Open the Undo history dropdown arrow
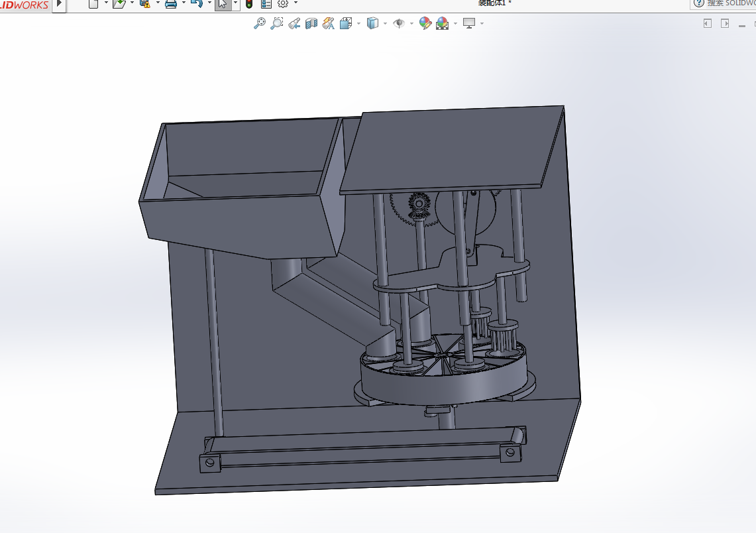Viewport: 756px width, 533px height. point(209,3)
